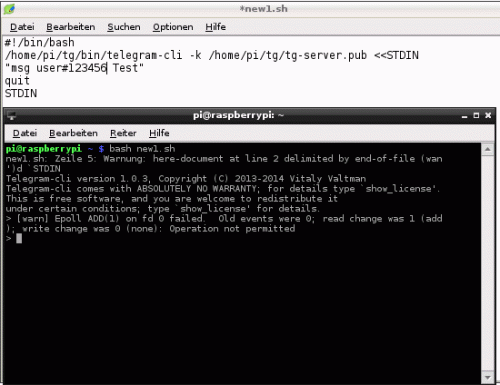Click the terminal scrollbar down arrow
500x385 pixels.
coord(487,377)
